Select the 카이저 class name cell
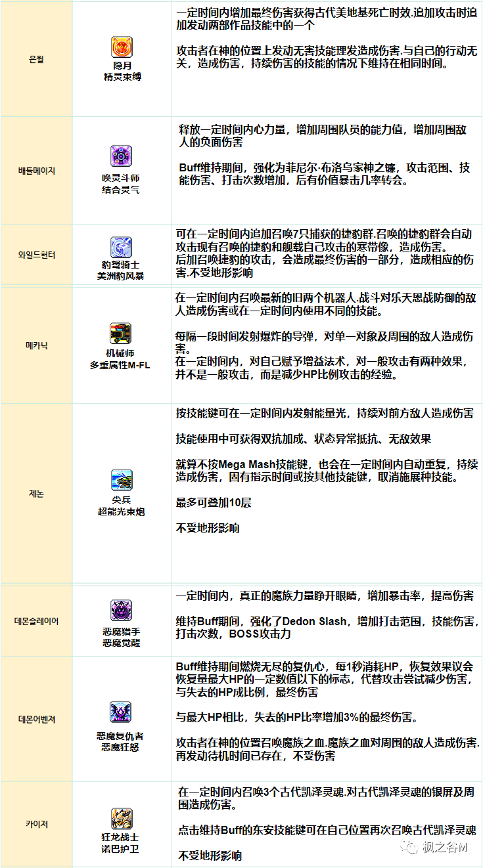The height and width of the screenshot is (868, 483). [x=37, y=824]
